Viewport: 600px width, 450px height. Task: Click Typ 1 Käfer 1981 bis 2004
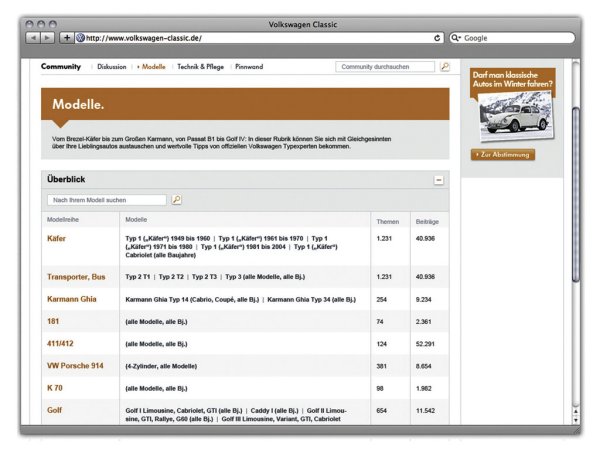243,247
